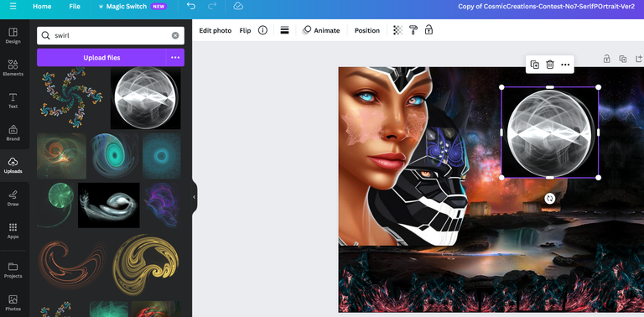Click the Edit photo button
644x317 pixels.
pyautogui.click(x=216, y=30)
